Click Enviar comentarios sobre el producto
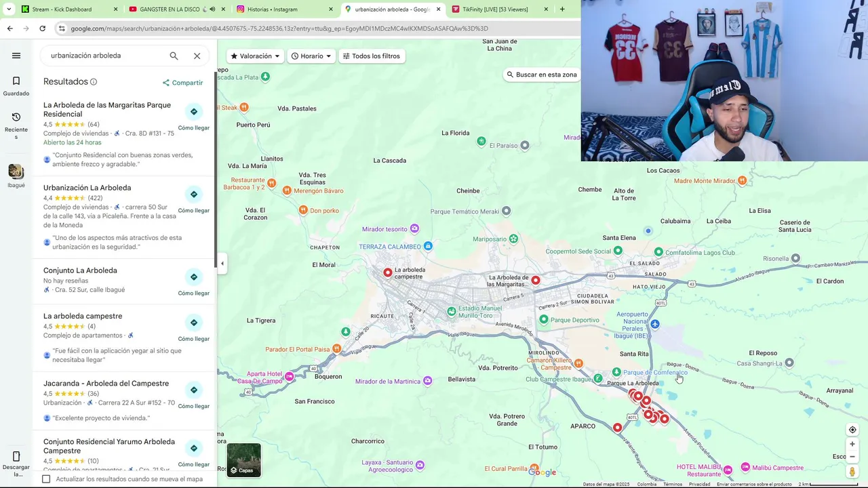Viewport: 868px width, 488px height. tap(754, 484)
